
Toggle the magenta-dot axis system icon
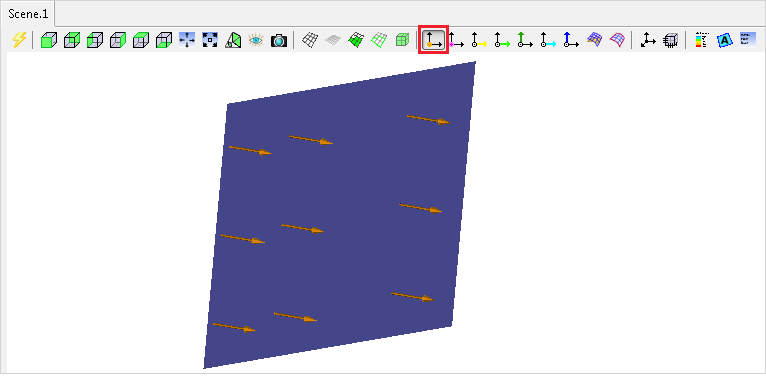[456, 40]
